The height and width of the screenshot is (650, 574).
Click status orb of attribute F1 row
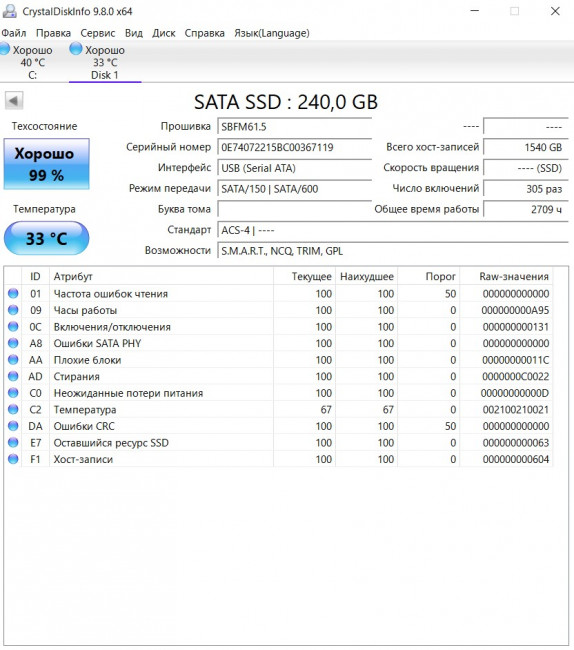[13, 459]
